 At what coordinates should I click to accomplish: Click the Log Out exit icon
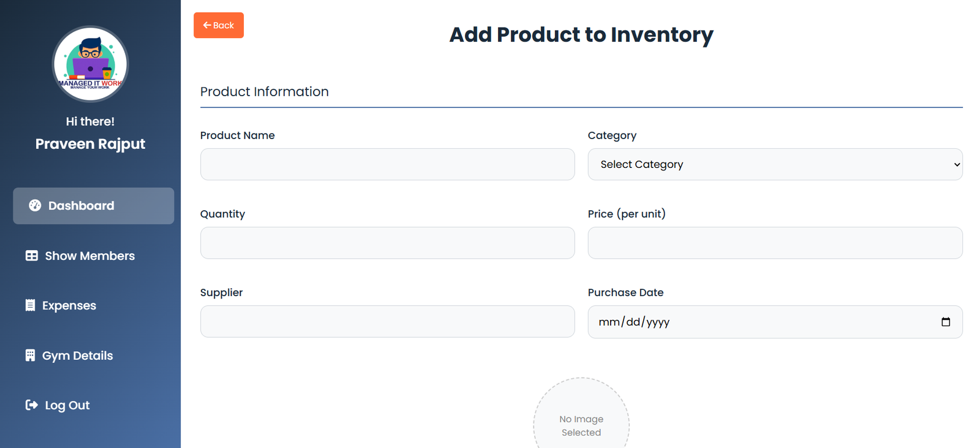(31, 405)
